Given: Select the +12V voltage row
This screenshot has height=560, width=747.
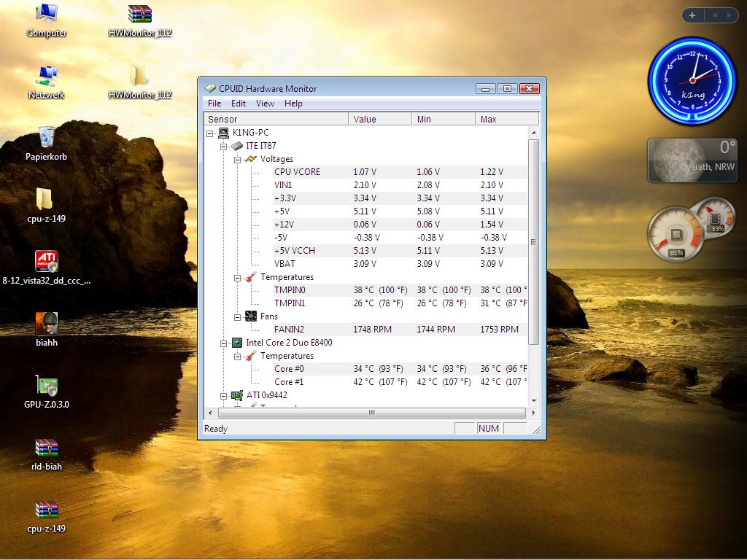Looking at the screenshot, I should (400, 225).
